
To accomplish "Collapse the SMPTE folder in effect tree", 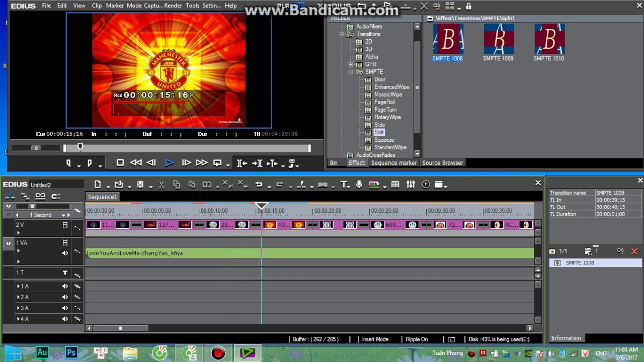I will tap(350, 72).
